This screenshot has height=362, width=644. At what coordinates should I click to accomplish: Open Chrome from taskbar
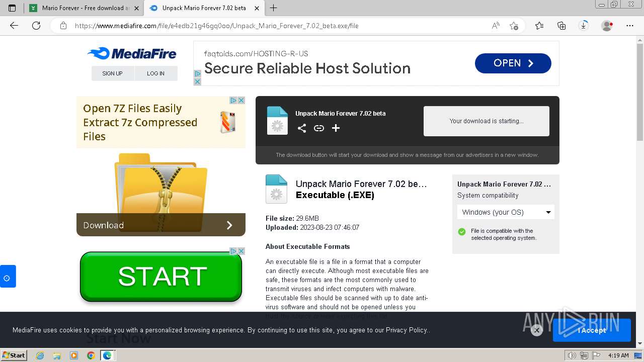(91, 355)
